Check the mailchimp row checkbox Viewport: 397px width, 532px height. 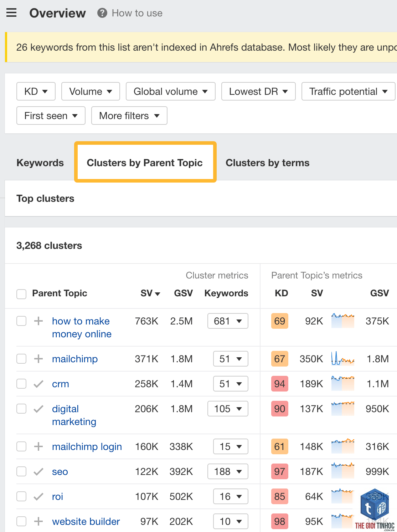point(21,359)
